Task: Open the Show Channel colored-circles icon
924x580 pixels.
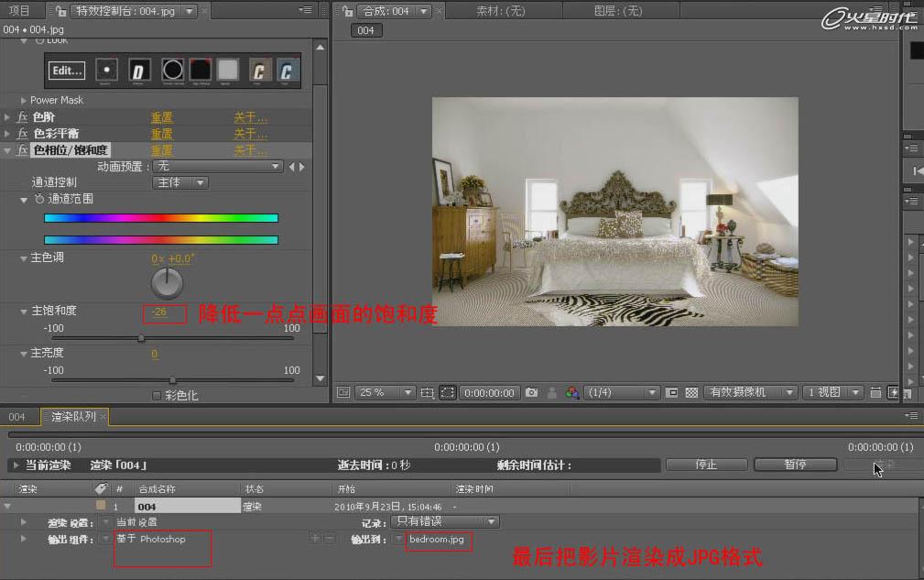Action: point(572,392)
